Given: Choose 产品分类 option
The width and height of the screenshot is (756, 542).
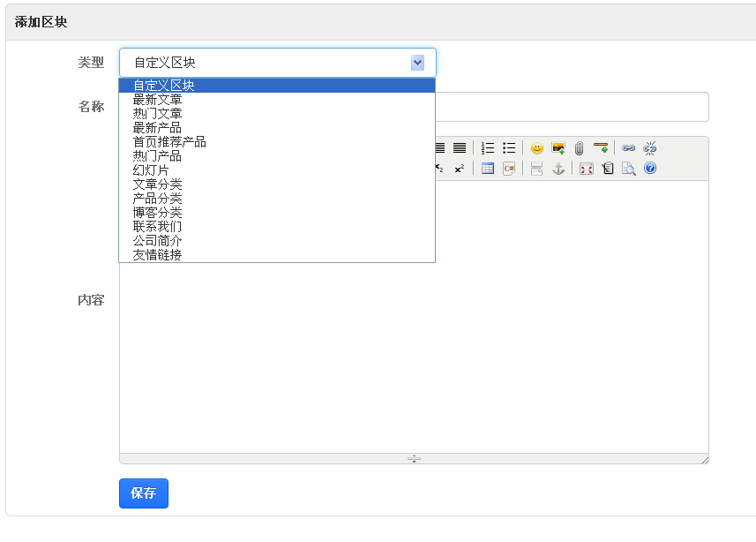Looking at the screenshot, I should pos(277,199).
